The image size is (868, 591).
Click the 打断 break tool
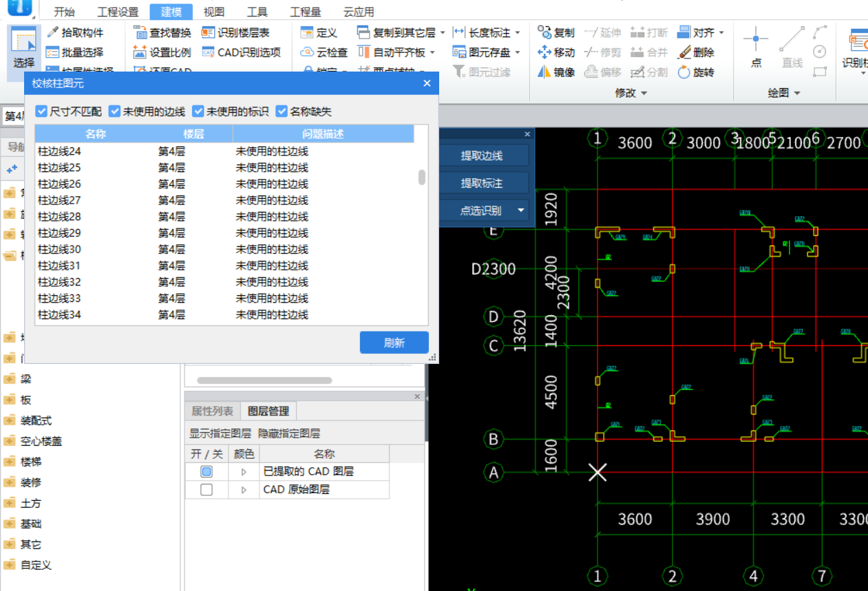tap(649, 32)
